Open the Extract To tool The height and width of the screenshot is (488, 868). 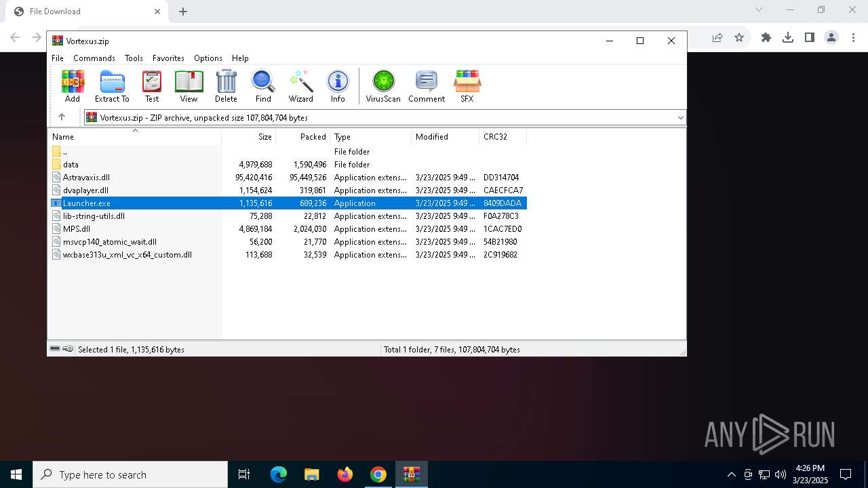112,86
